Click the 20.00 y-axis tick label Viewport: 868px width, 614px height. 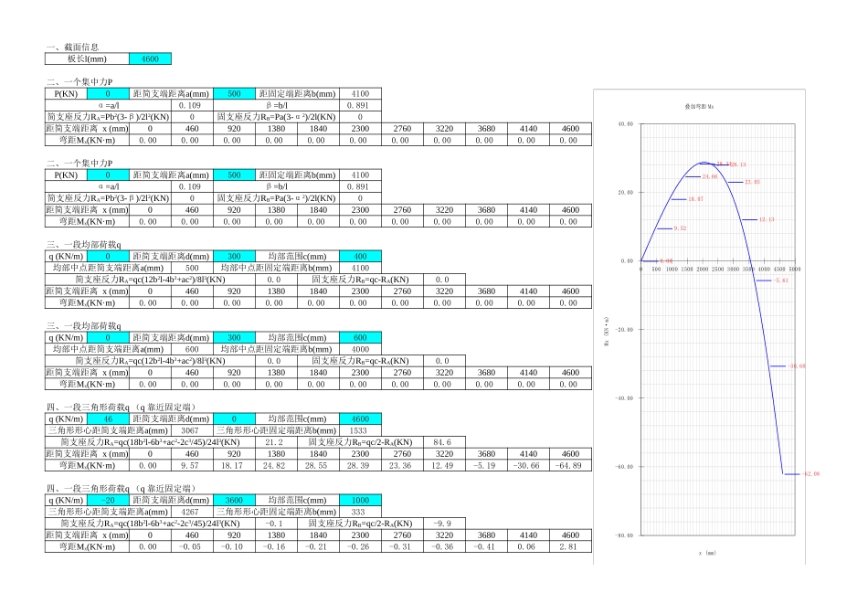click(626, 193)
